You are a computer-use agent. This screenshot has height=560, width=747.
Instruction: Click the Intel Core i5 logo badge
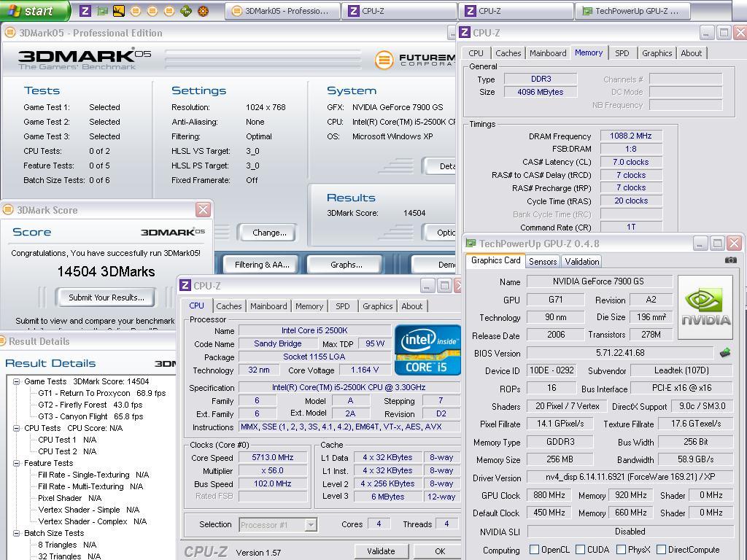click(x=427, y=350)
